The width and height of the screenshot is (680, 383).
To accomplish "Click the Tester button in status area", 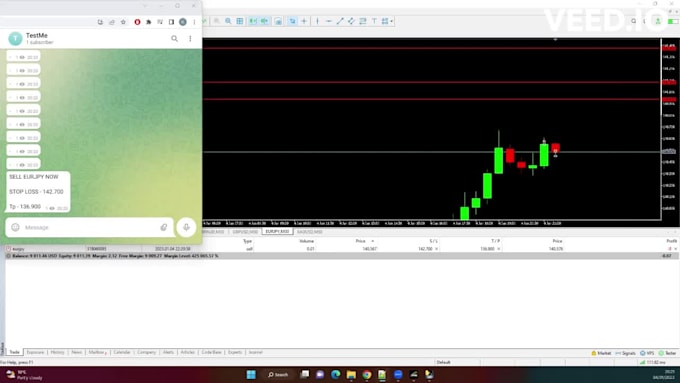I will [x=667, y=353].
